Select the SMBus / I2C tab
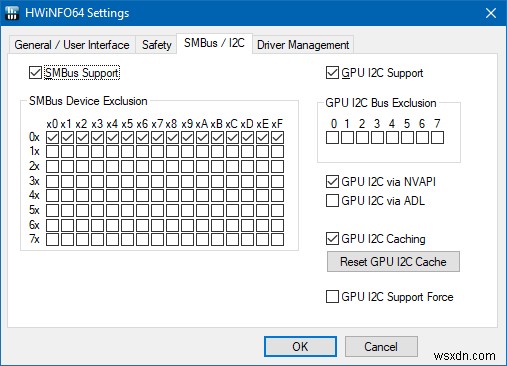This screenshot has width=507, height=366. (x=214, y=43)
